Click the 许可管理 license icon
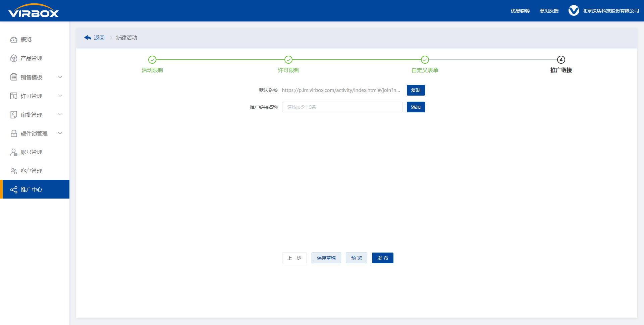644x325 pixels. click(x=14, y=96)
